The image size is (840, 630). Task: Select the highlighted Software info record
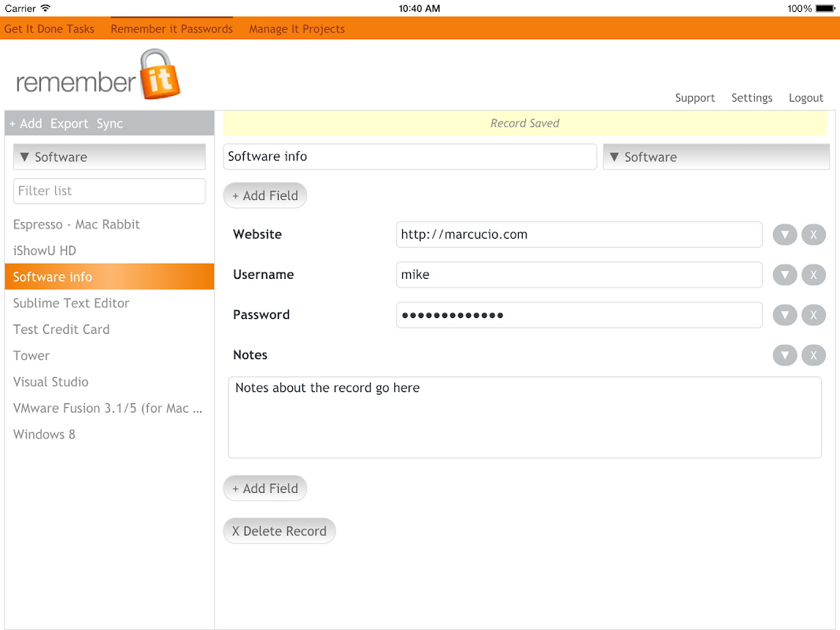[109, 277]
